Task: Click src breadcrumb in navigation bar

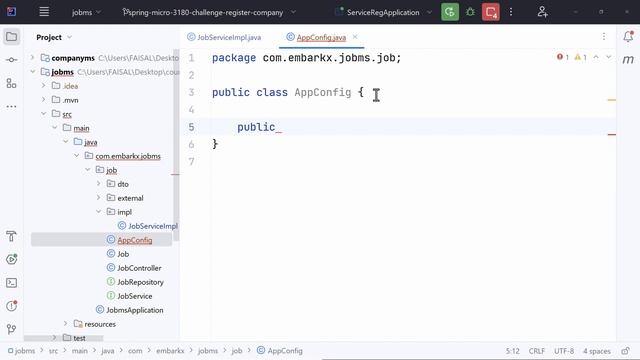Action: coord(53,351)
